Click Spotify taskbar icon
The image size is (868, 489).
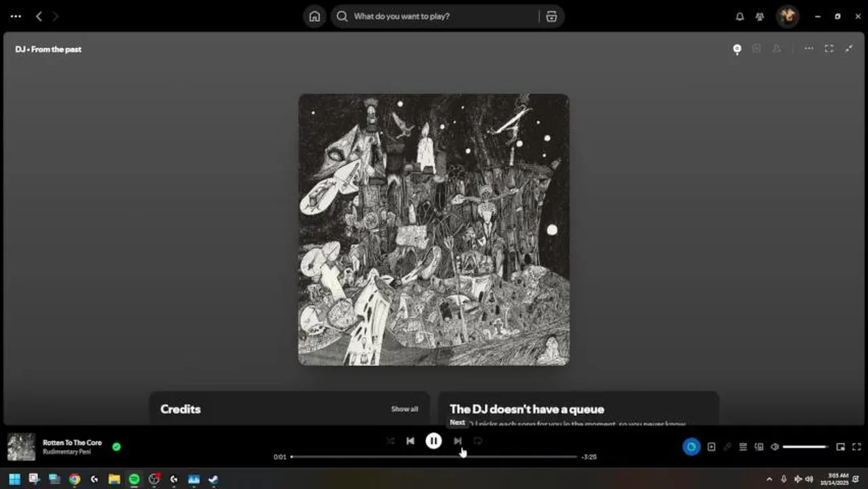click(x=134, y=479)
